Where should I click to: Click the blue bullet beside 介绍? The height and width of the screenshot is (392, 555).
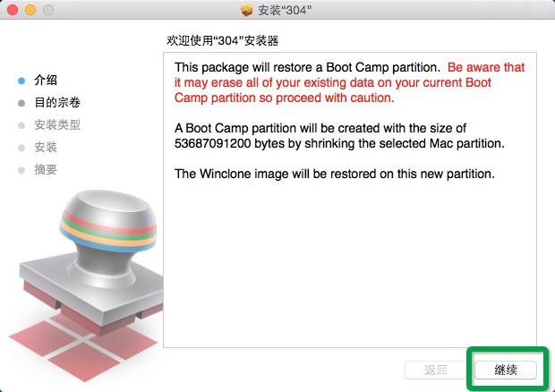[21, 81]
